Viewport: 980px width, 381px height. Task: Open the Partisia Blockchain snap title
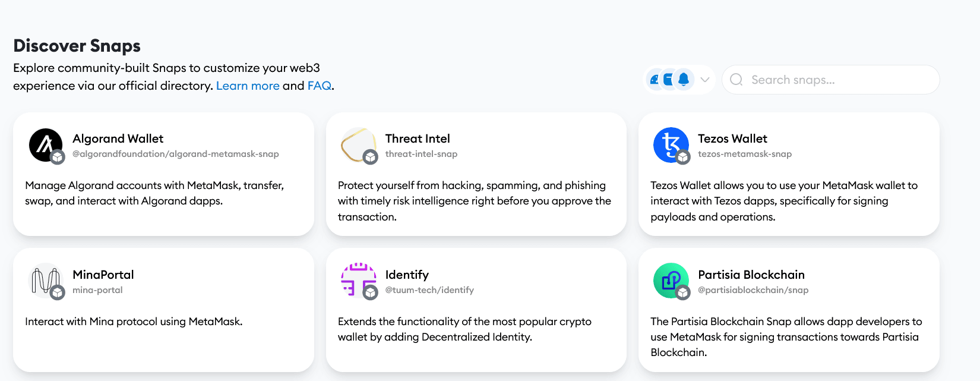(x=751, y=275)
